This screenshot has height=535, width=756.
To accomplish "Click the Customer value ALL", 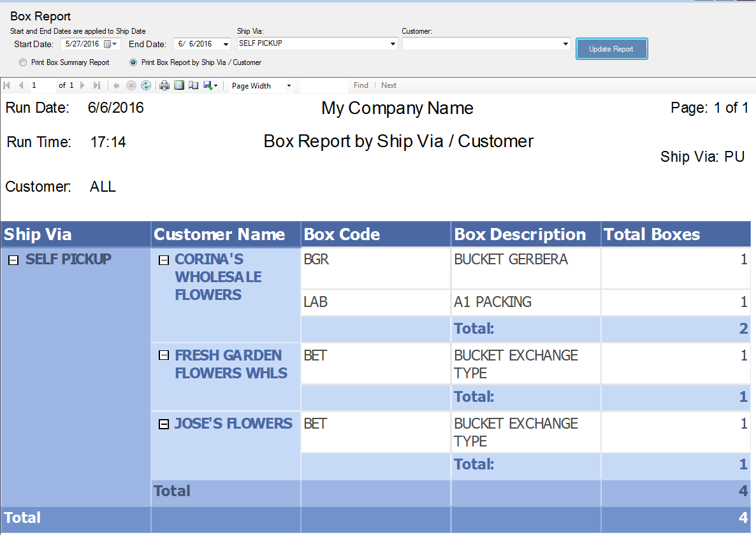I will tap(103, 187).
